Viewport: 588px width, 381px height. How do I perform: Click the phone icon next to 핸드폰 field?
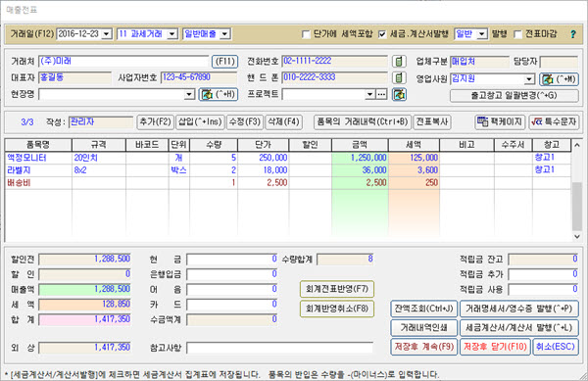coord(399,78)
